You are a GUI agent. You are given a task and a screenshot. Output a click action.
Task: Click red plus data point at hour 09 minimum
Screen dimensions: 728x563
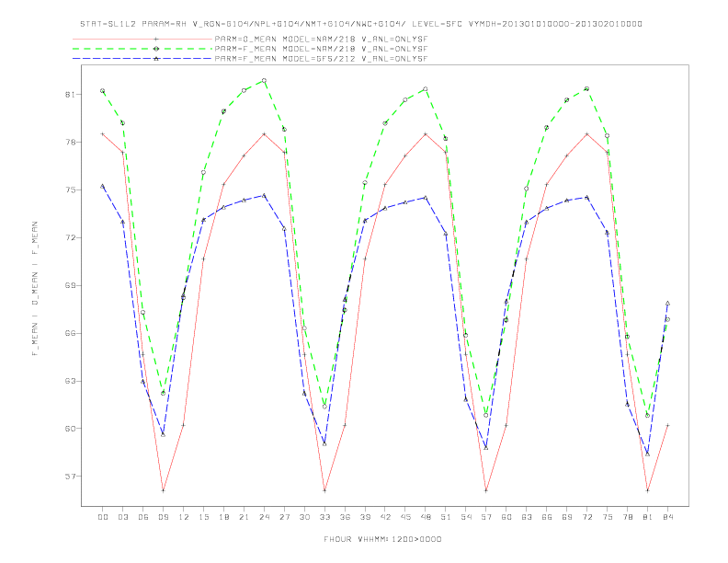tap(163, 490)
